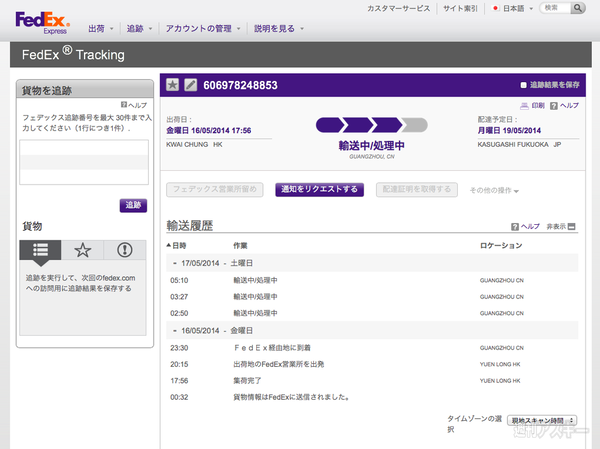Viewport: 600px width, 449px height.
Task: Collapse the 16/05/2014 date group
Action: (x=175, y=329)
